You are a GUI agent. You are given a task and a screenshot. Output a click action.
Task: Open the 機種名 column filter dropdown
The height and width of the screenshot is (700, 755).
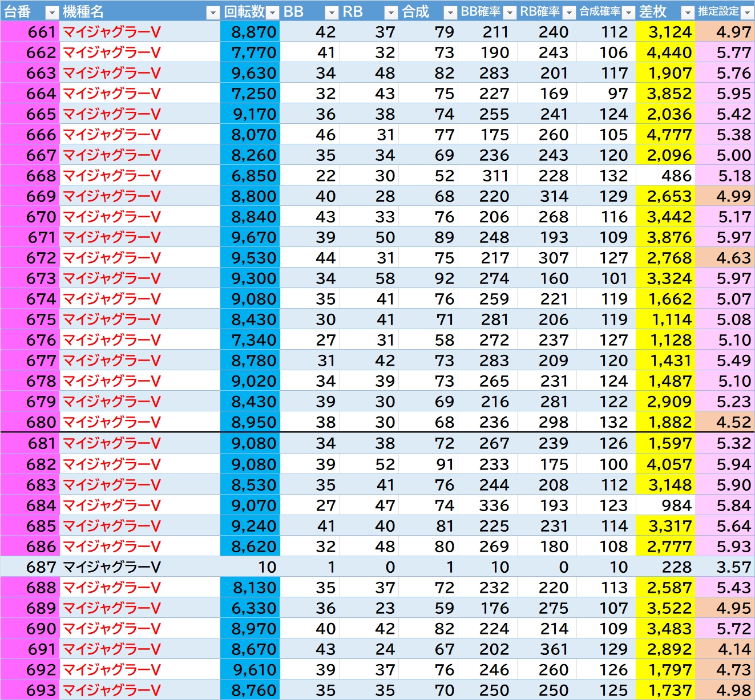[213, 13]
